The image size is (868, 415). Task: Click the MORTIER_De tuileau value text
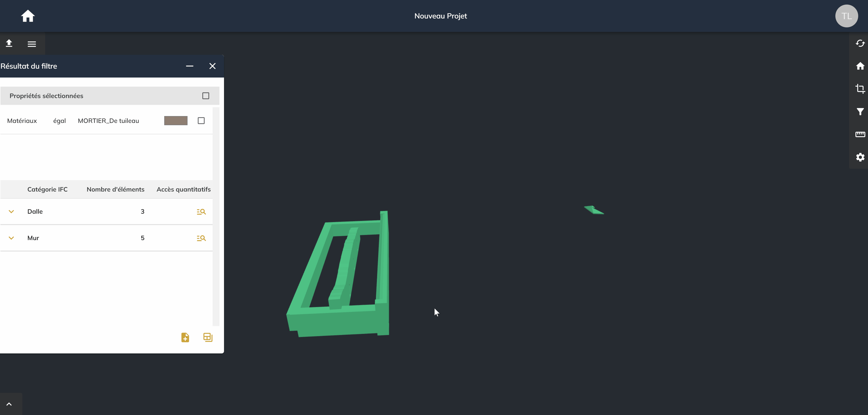[x=109, y=121]
